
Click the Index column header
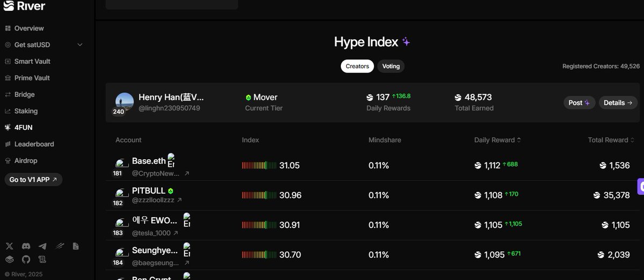pos(251,140)
